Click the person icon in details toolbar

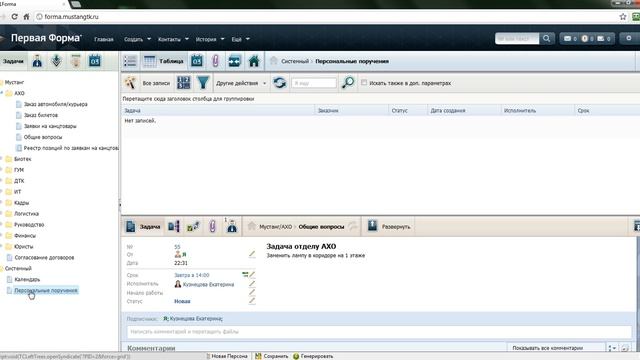point(232,227)
